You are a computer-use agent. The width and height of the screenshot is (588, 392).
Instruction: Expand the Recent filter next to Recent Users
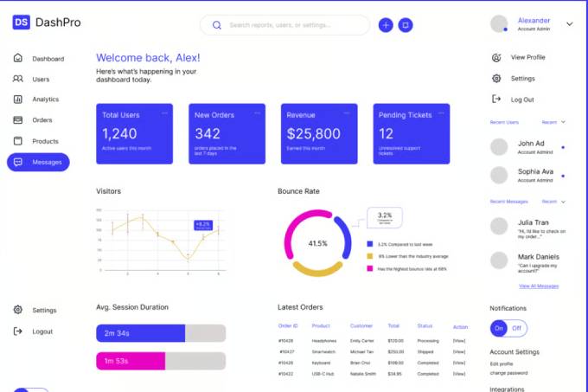point(553,122)
